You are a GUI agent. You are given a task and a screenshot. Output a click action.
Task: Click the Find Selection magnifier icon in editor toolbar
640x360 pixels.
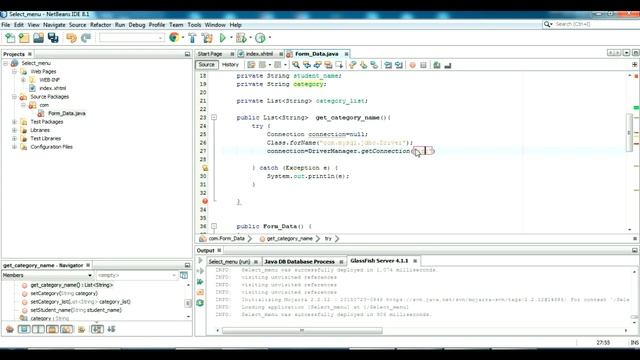(x=296, y=65)
